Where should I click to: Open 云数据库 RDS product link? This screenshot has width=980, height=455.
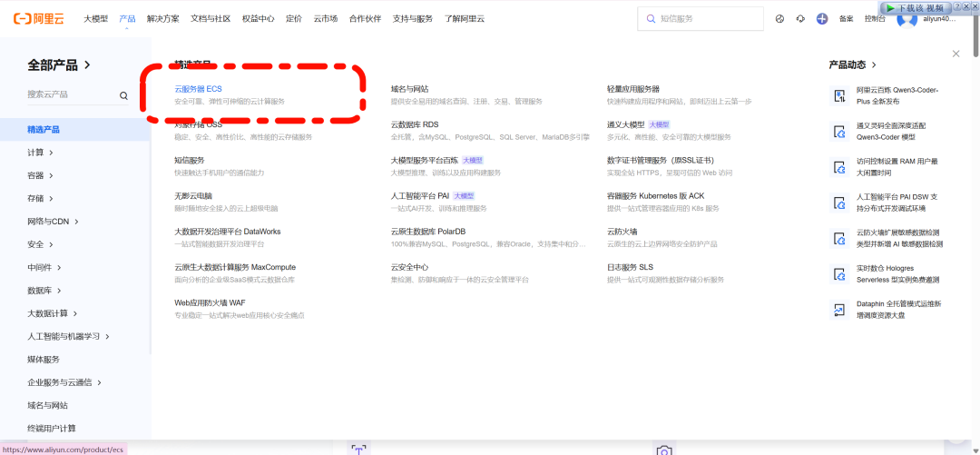(415, 124)
